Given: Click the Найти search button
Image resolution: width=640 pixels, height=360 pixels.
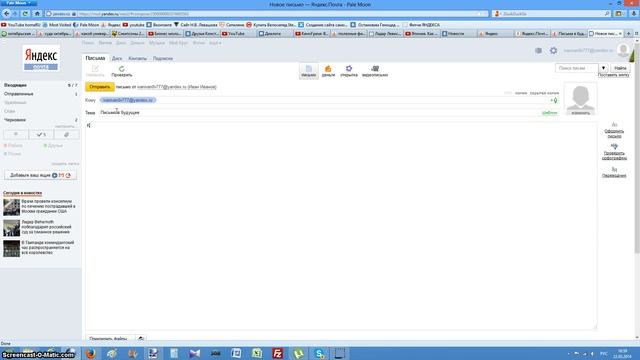Looking at the screenshot, I should coord(620,68).
